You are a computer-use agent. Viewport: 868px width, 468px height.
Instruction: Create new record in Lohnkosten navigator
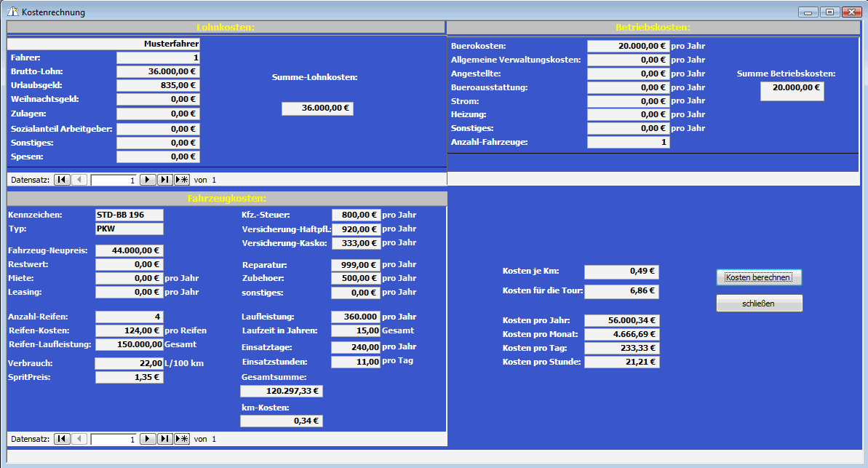coord(182,179)
